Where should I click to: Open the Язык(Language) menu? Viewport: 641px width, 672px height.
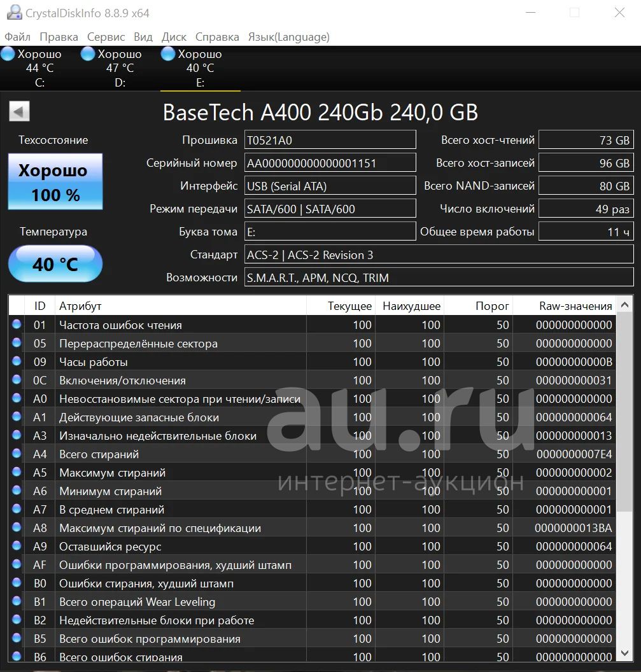pos(289,37)
